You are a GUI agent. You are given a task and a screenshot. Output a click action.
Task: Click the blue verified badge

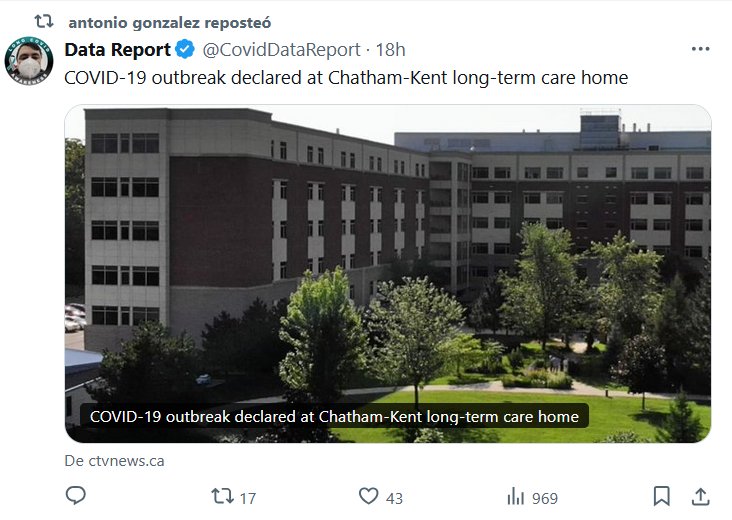[x=185, y=49]
